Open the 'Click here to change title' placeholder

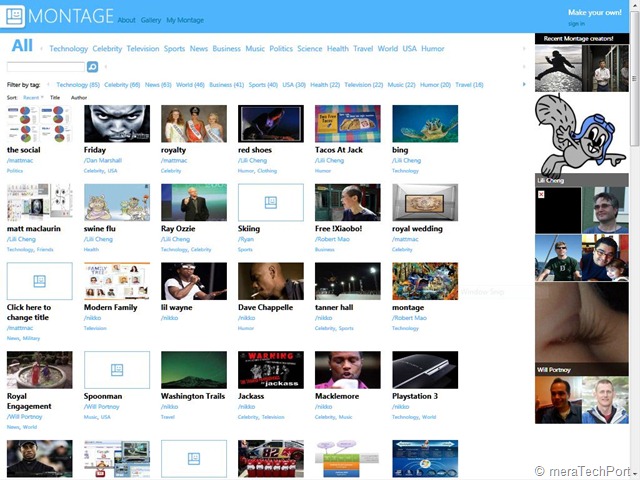click(x=40, y=281)
